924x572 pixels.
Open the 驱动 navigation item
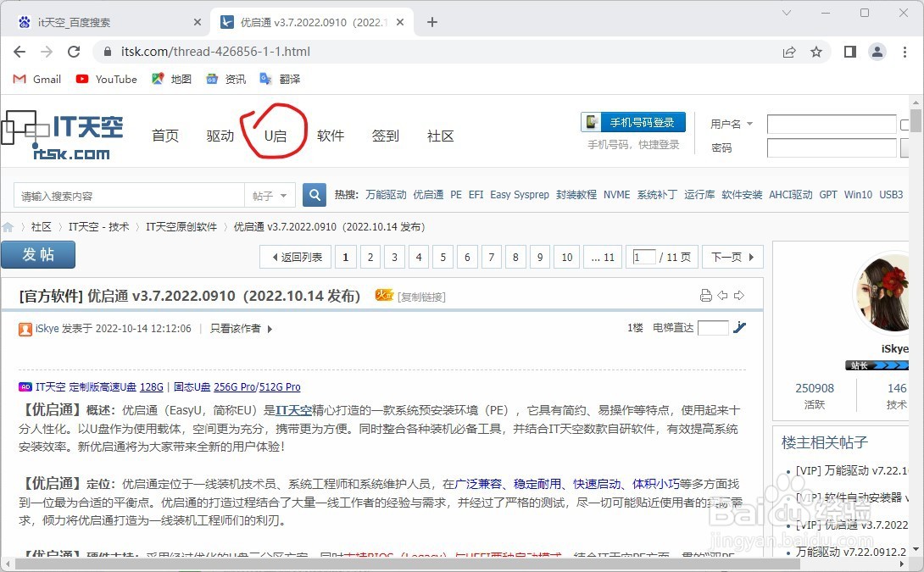[x=220, y=136]
